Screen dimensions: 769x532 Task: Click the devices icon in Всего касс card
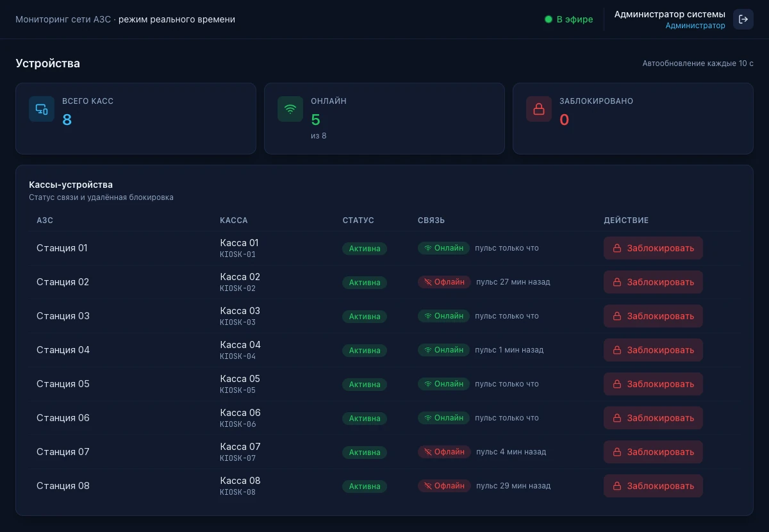42,109
